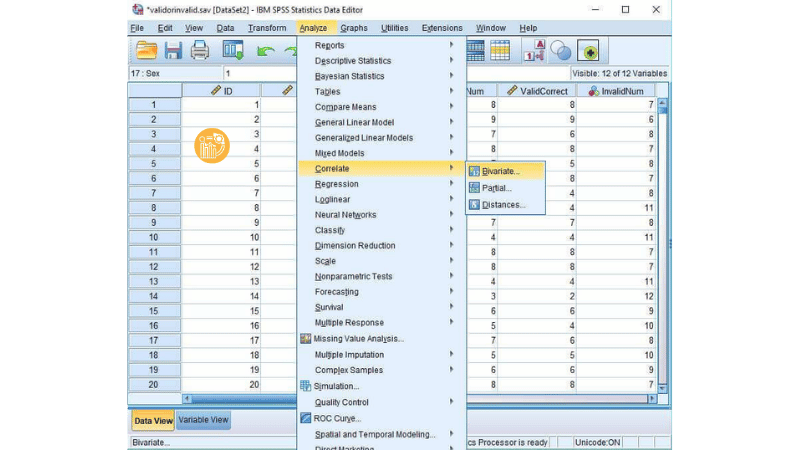Image resolution: width=800 pixels, height=450 pixels.
Task: Click the Open data document folder icon
Action: pos(147,50)
